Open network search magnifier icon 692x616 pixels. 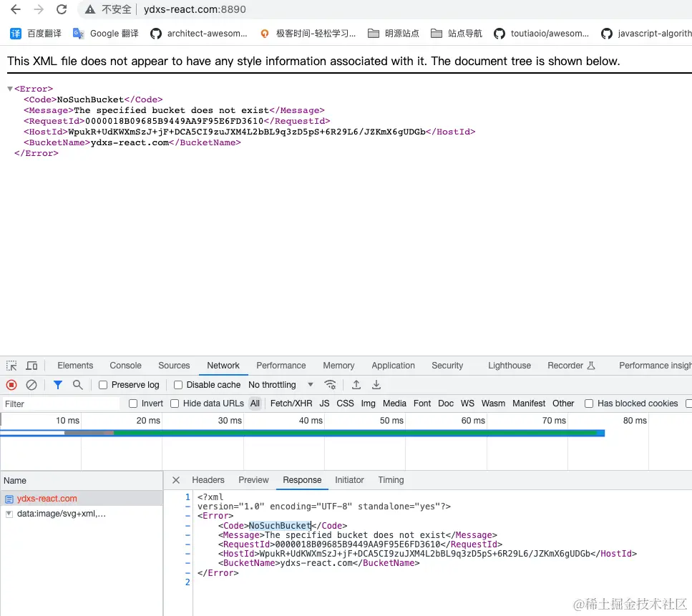78,385
